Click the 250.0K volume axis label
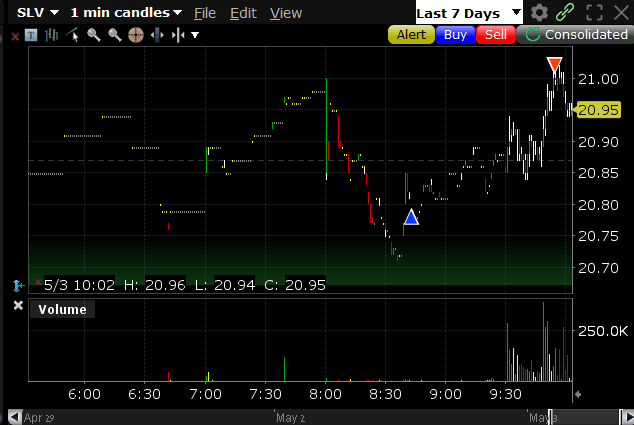The height and width of the screenshot is (425, 634). pyautogui.click(x=602, y=331)
